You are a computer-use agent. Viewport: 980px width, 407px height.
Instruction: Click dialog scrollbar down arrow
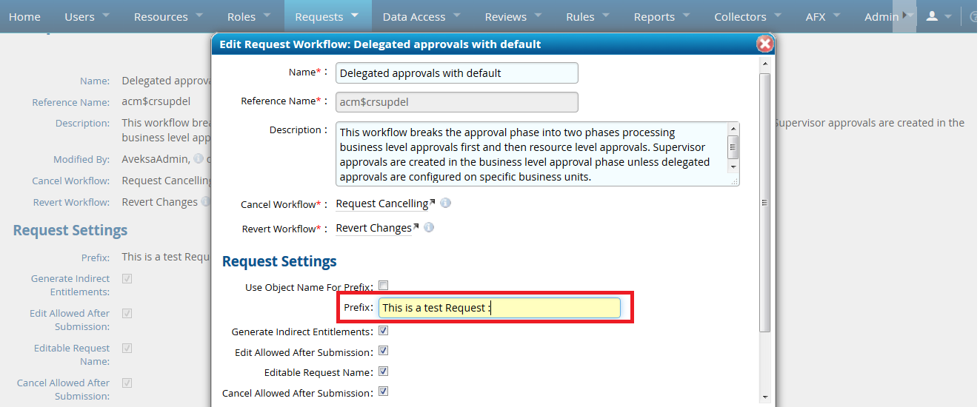pos(764,398)
